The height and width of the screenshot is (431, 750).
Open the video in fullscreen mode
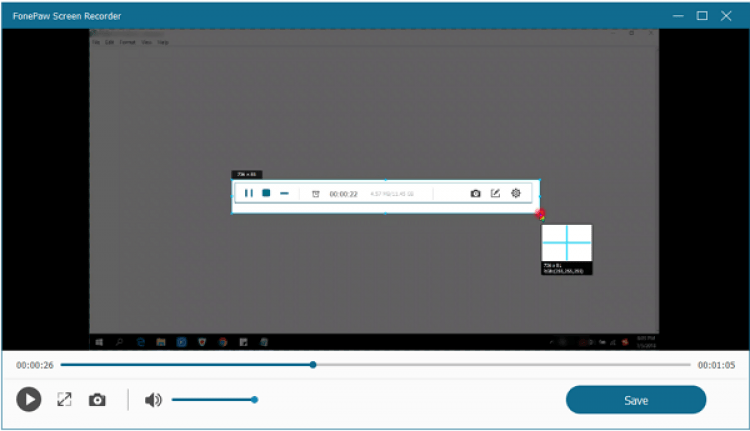point(64,400)
